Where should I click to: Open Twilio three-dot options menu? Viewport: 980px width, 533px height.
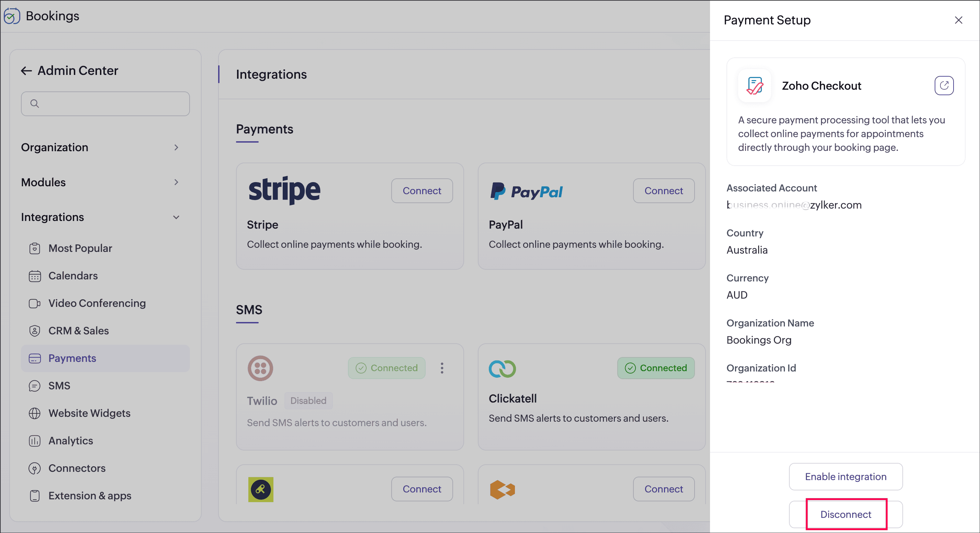442,368
